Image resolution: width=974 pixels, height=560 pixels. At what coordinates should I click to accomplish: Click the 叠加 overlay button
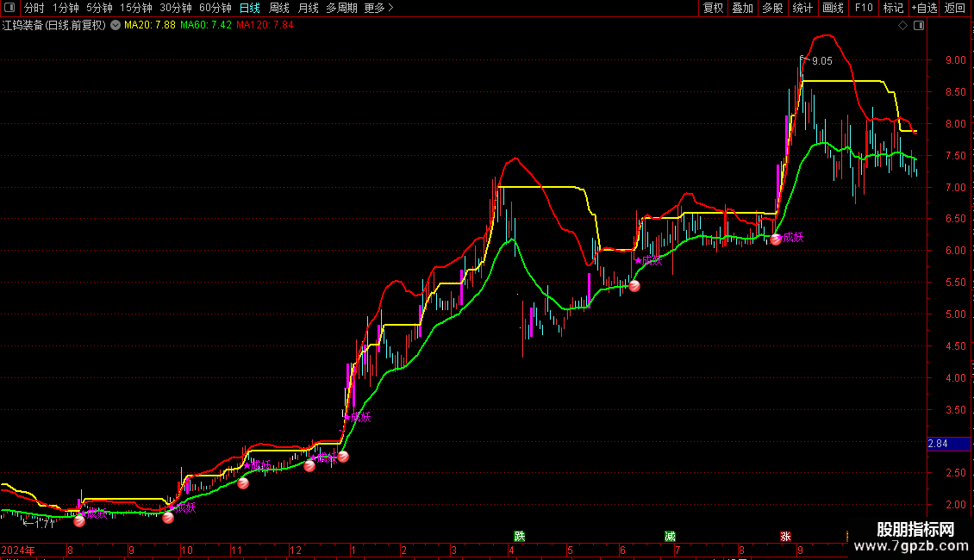point(742,8)
